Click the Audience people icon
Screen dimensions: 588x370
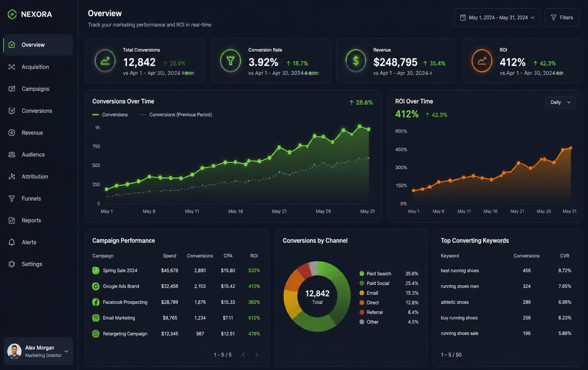click(x=12, y=155)
